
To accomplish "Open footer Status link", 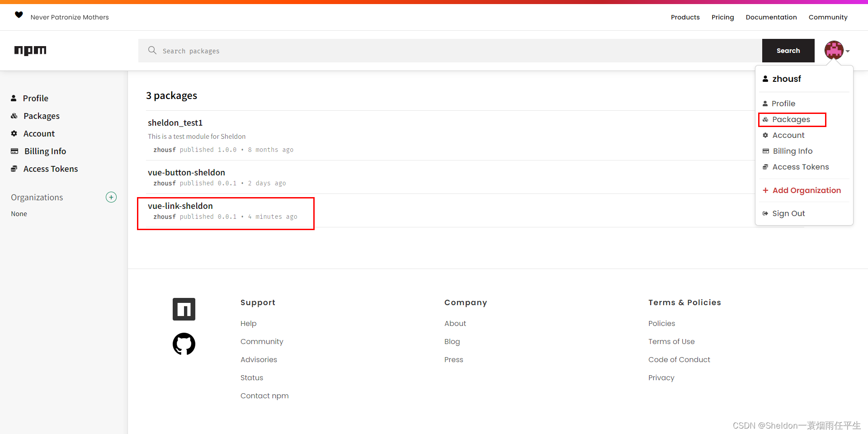I will (x=252, y=377).
